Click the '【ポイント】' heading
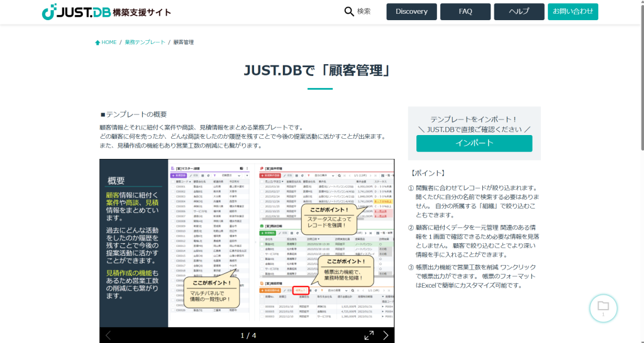The image size is (644, 343). coord(428,173)
